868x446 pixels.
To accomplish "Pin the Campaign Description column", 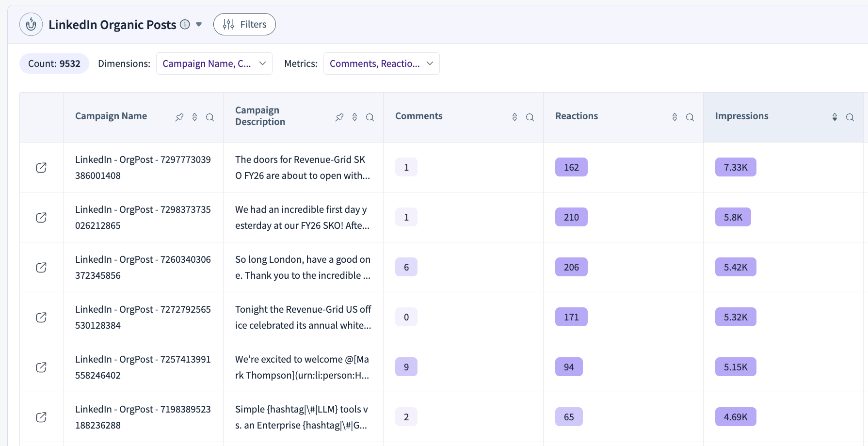I will tap(339, 117).
